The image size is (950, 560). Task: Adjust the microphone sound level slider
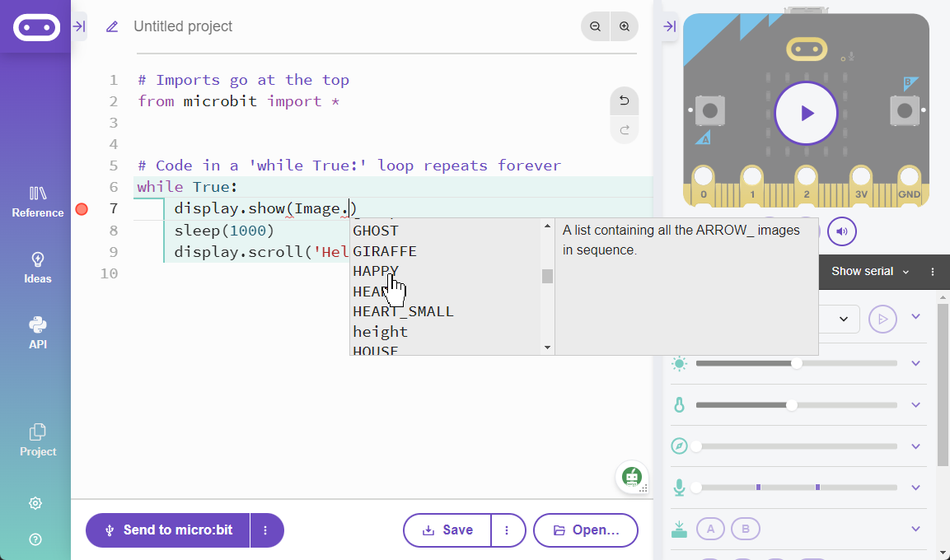pos(797,488)
